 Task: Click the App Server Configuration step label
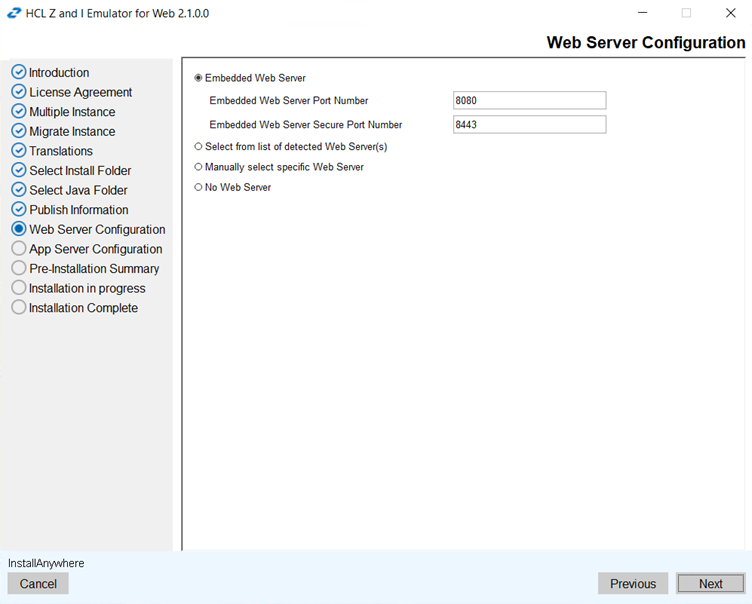(x=95, y=249)
